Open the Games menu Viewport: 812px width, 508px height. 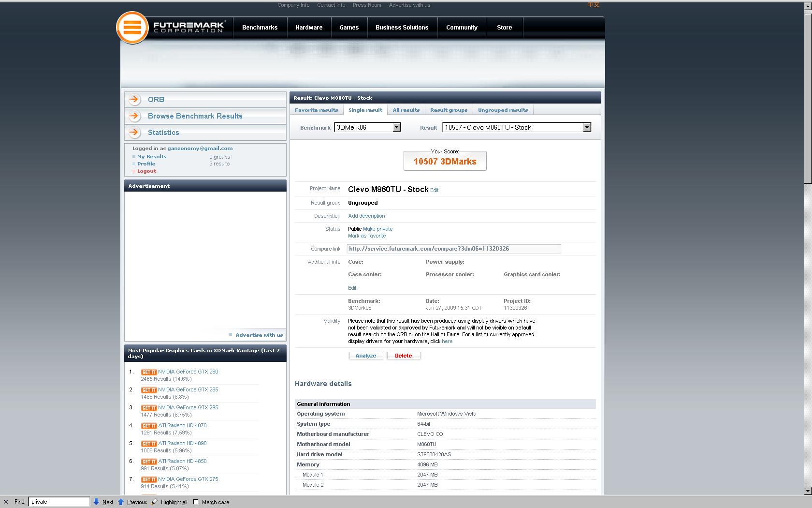[x=349, y=28]
